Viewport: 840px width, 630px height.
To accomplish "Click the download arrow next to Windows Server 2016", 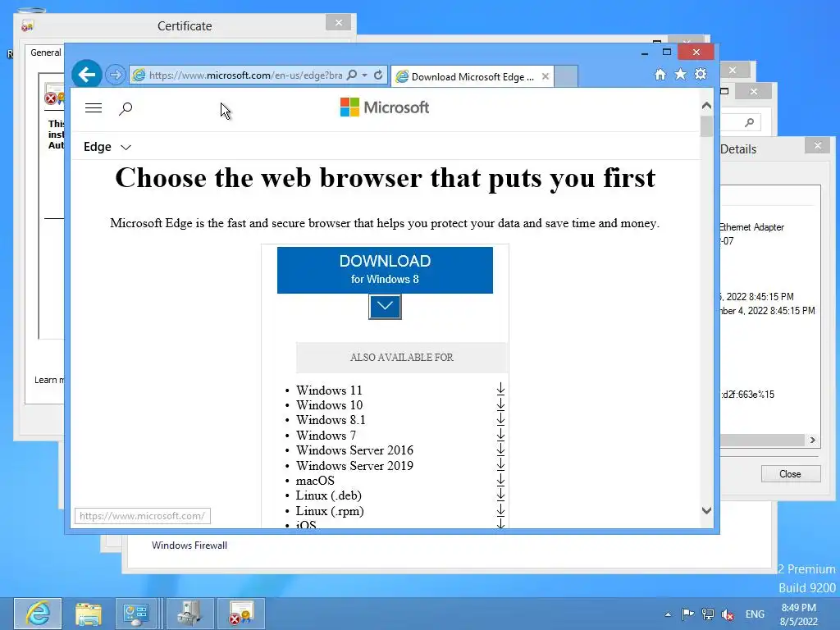I will [500, 450].
